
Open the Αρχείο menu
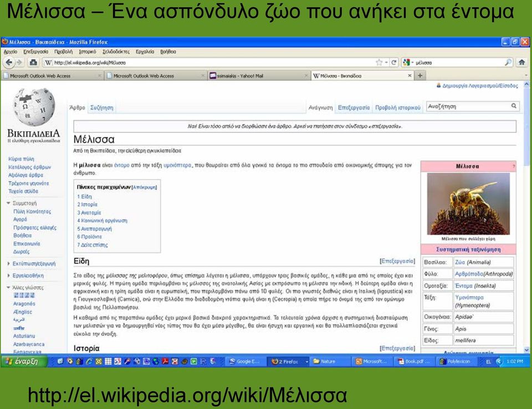(10, 52)
